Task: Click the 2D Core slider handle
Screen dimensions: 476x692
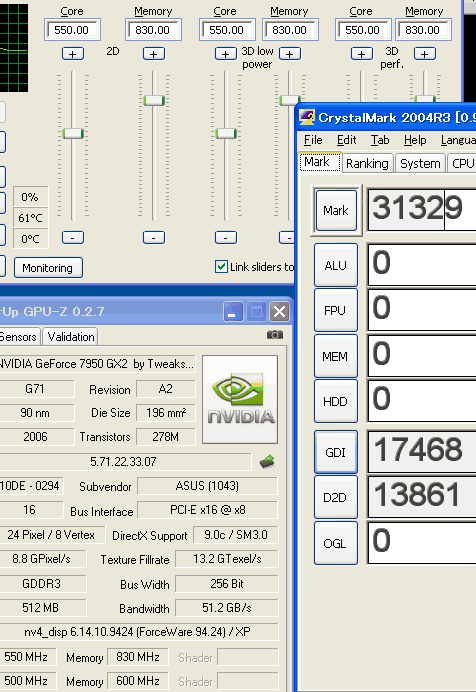Action: click(73, 133)
